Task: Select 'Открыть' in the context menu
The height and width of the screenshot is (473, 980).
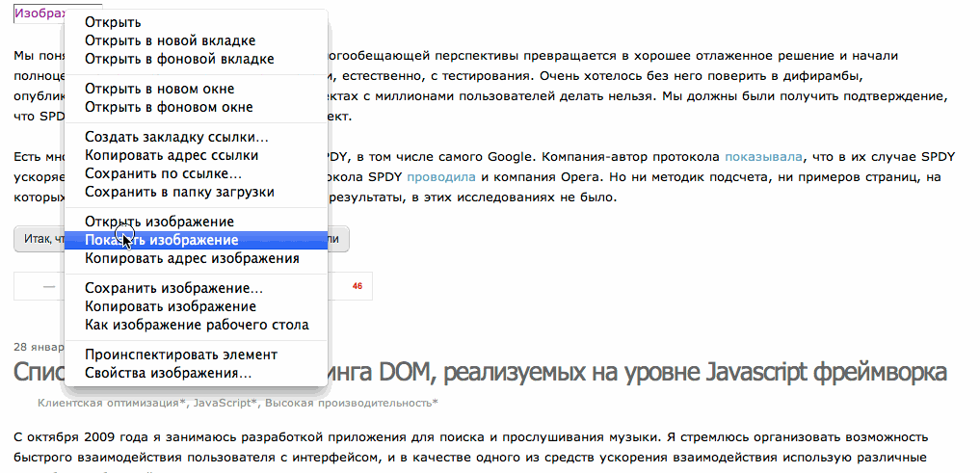Action: coord(197,22)
